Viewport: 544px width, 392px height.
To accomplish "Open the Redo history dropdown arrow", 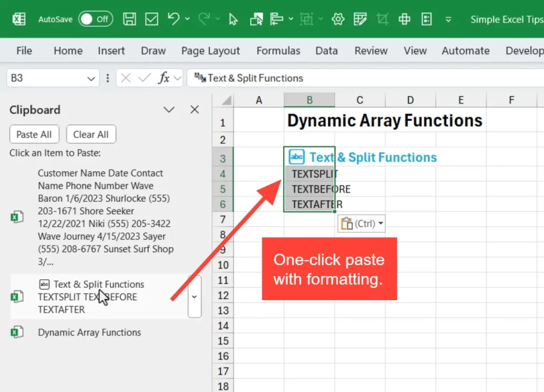I will (x=217, y=19).
